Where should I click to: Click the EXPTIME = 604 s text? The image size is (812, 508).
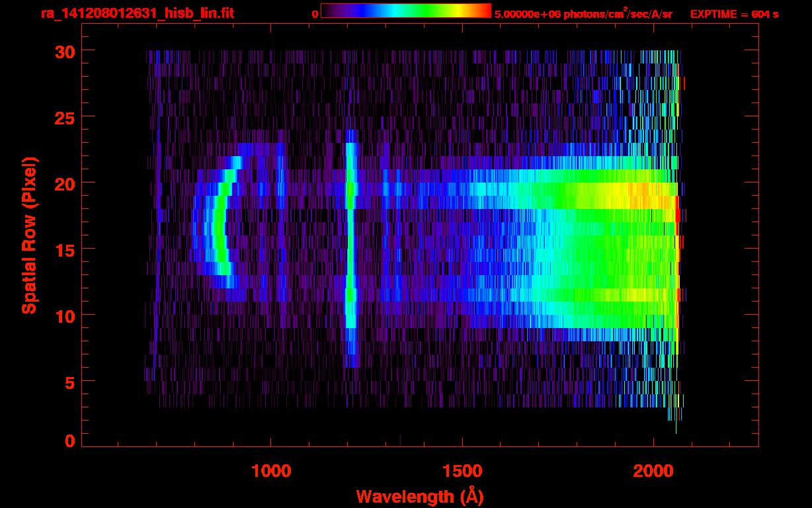click(734, 14)
